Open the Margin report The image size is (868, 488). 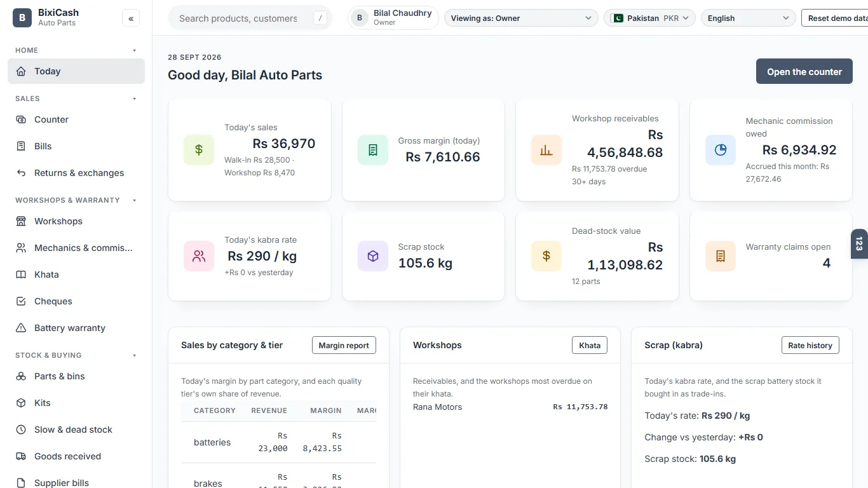coord(344,345)
